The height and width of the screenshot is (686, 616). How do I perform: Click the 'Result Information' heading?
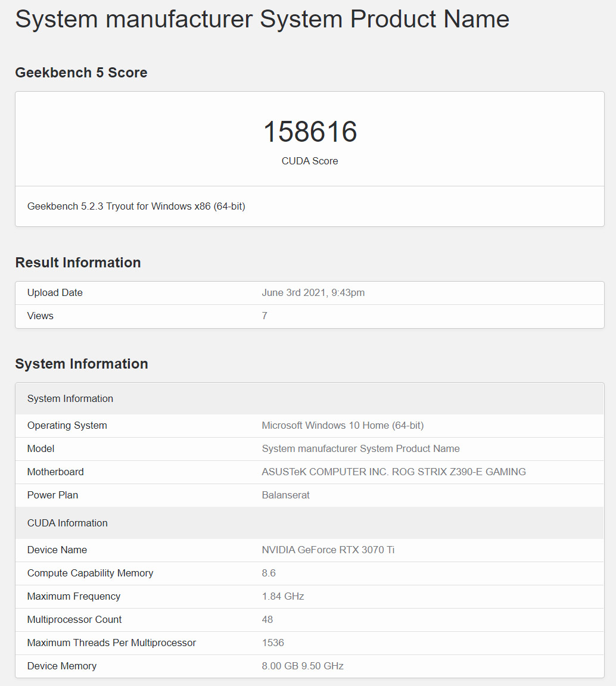click(x=78, y=263)
